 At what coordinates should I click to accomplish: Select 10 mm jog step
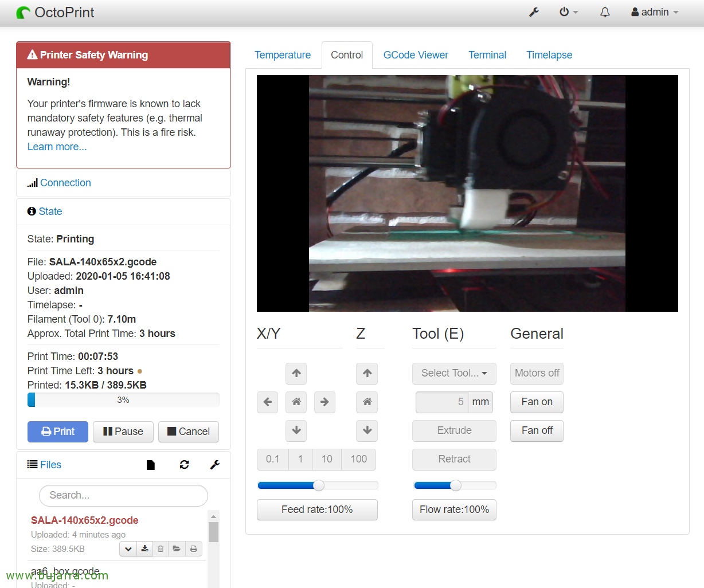pyautogui.click(x=327, y=459)
